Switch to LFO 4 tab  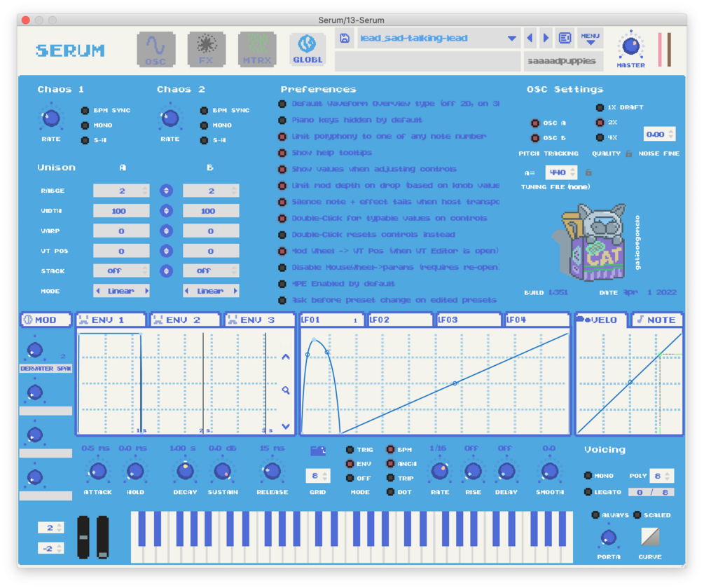[537, 320]
